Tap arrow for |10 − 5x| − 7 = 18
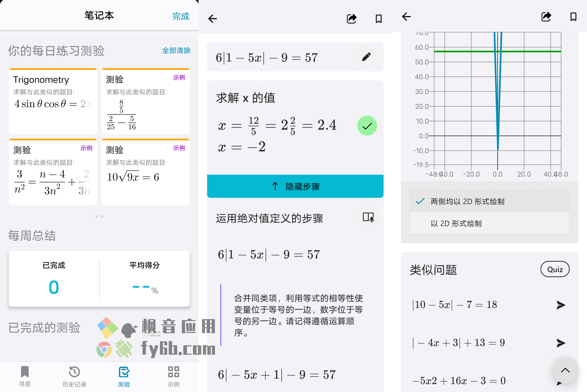587x392 pixels. (x=561, y=305)
